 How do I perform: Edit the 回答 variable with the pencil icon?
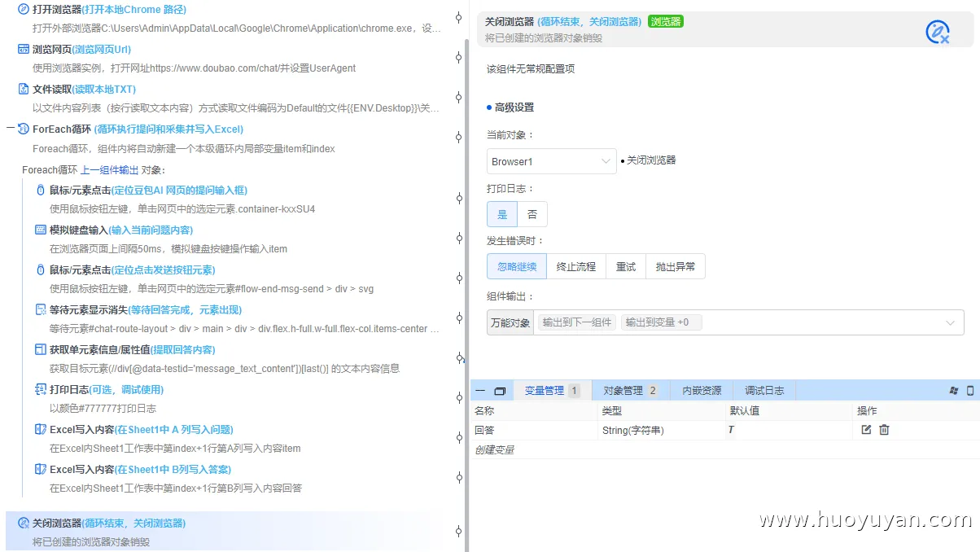click(866, 430)
